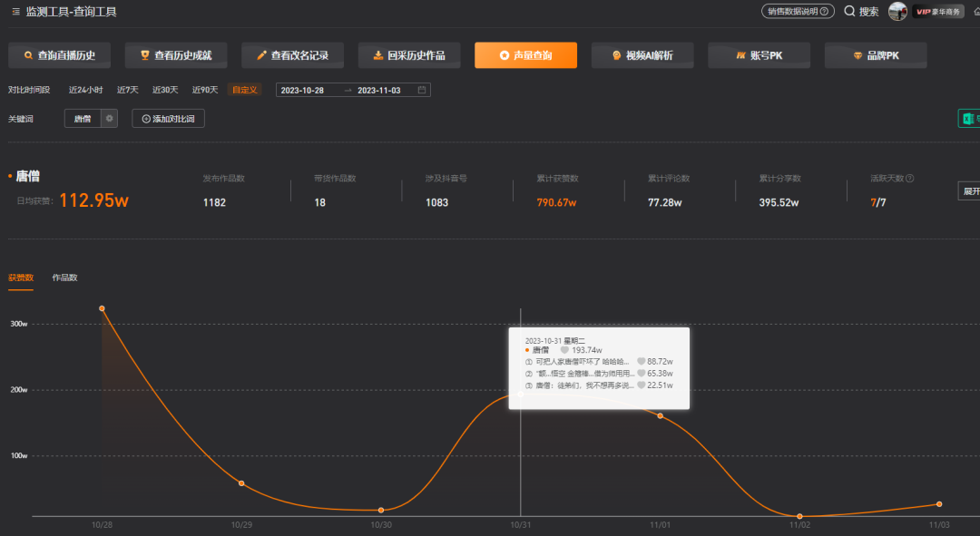
Task: Click the home icon at top right
Action: [x=975, y=12]
